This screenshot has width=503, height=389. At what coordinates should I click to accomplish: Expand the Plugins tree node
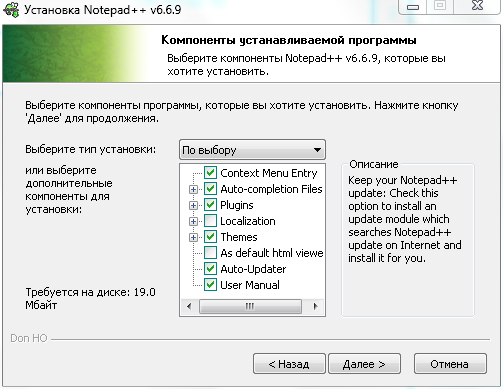pos(193,205)
